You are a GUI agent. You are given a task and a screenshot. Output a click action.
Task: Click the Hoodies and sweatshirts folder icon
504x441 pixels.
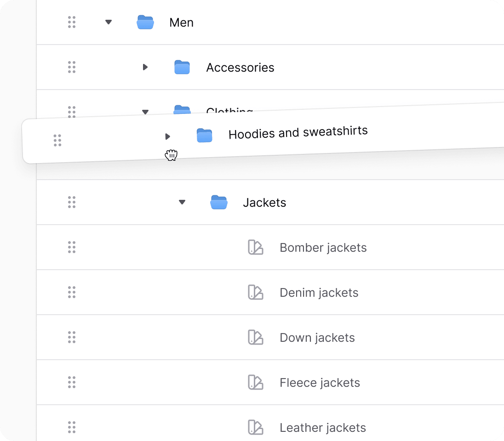pyautogui.click(x=205, y=135)
